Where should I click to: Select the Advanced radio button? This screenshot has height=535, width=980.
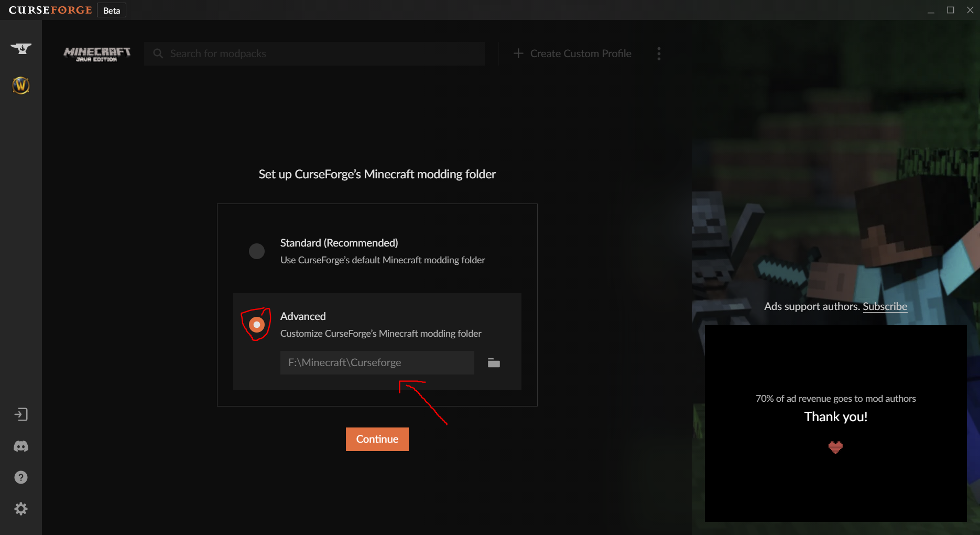[257, 325]
